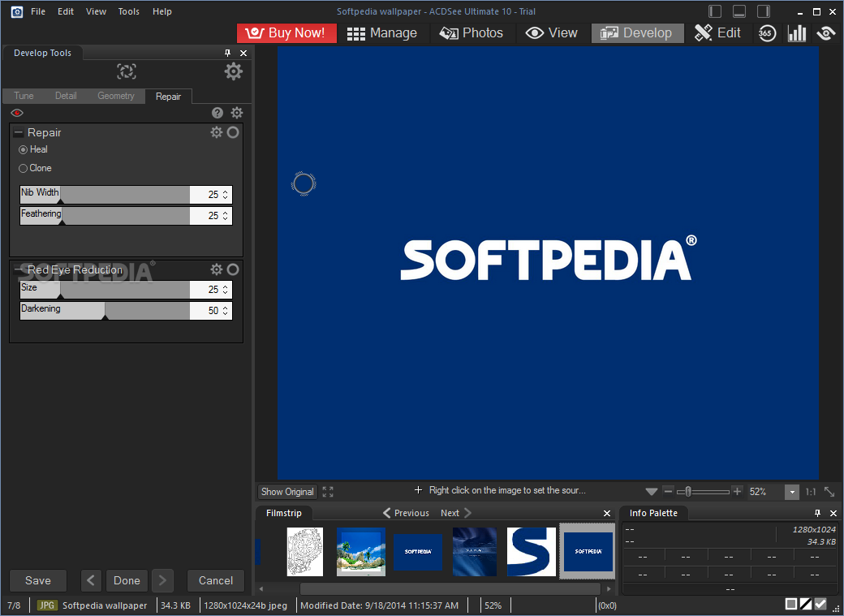The width and height of the screenshot is (844, 616).
Task: Toggle the right panel layout icon
Action: (764, 11)
